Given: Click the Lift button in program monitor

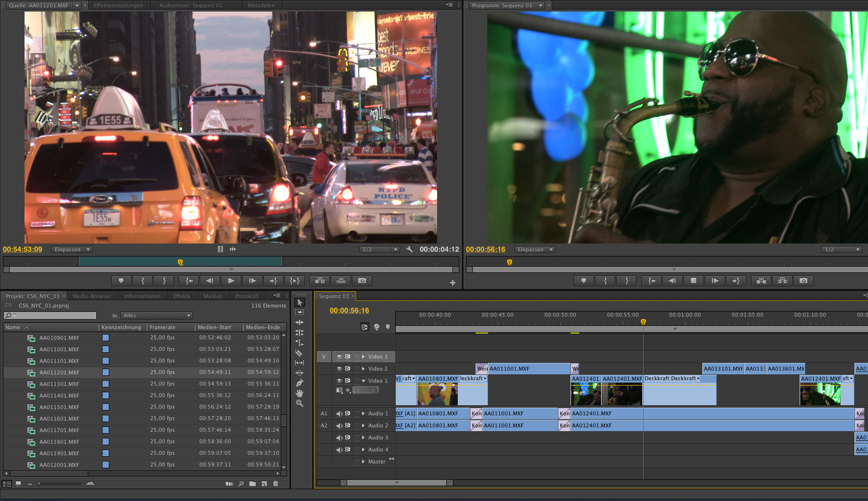Looking at the screenshot, I should [761, 281].
